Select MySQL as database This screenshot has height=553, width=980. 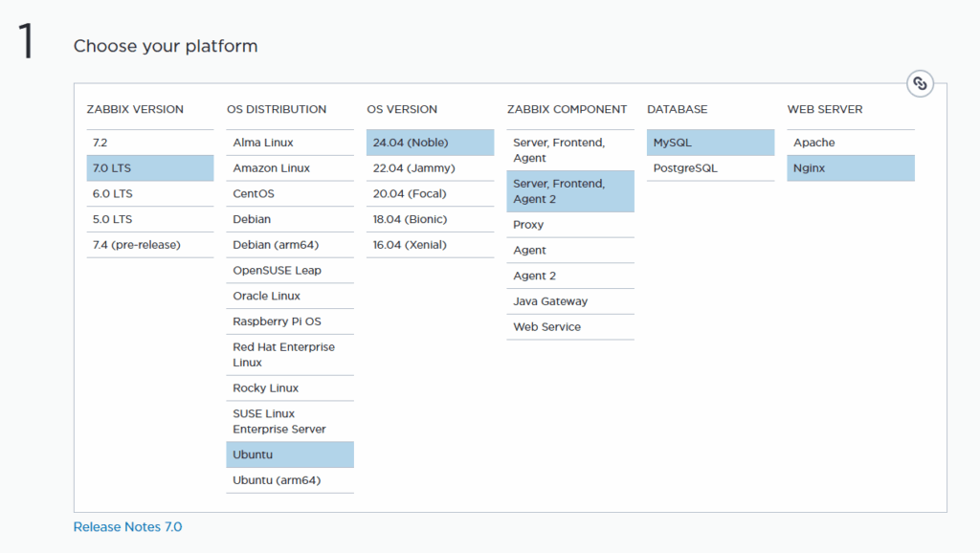[x=711, y=143]
